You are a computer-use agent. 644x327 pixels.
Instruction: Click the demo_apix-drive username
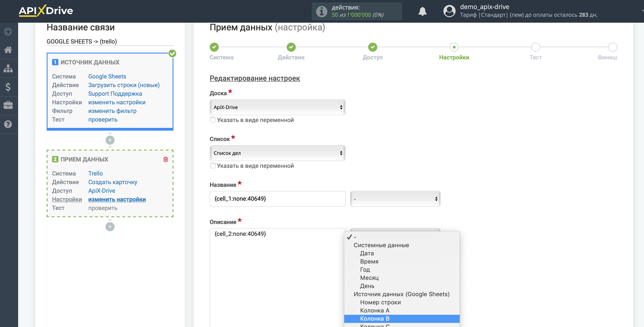(484, 7)
